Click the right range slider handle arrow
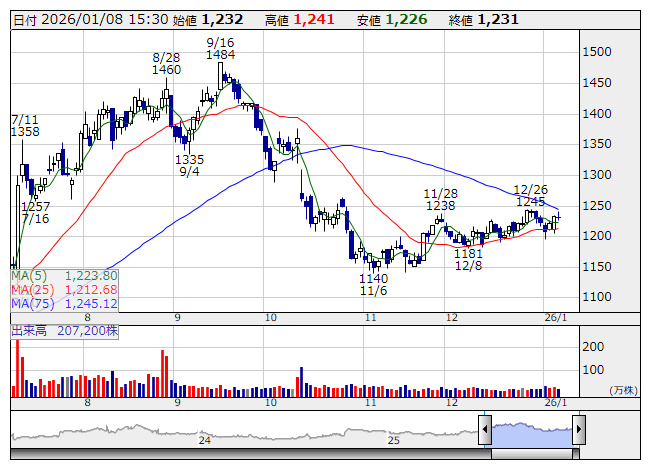 click(x=579, y=429)
